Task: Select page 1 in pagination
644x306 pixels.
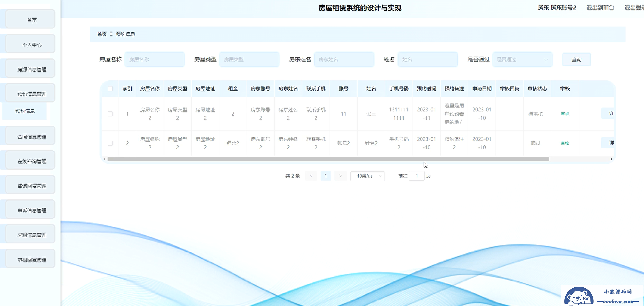Action: 325,176
